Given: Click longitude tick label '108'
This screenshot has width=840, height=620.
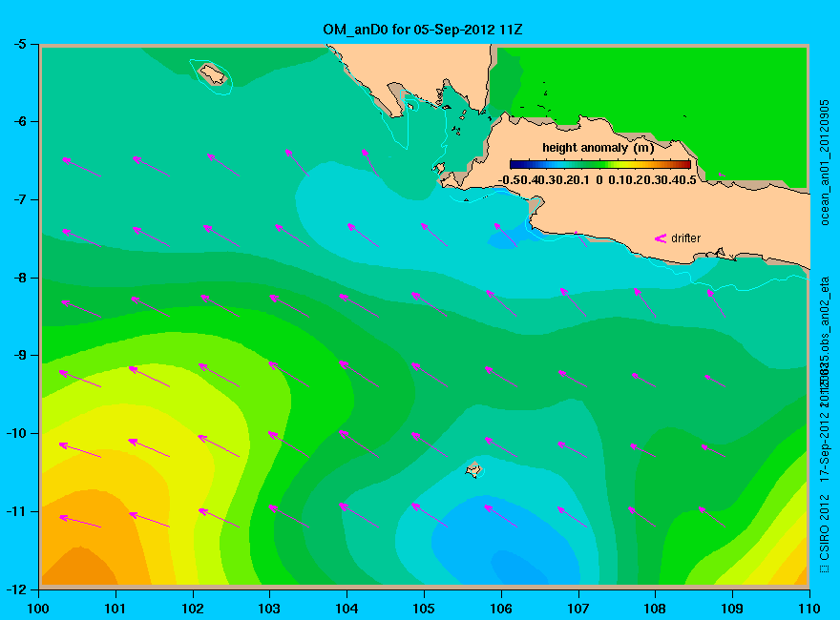Looking at the screenshot, I should (x=655, y=609).
